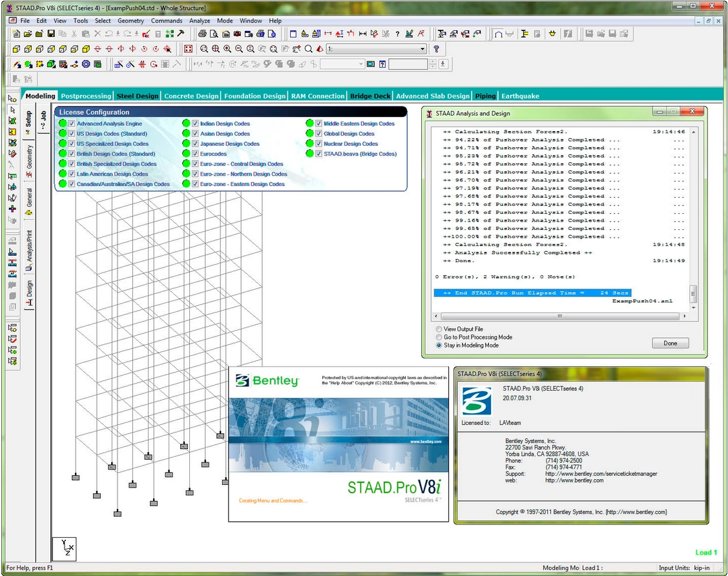Select the Beams Cursor tool
728x576 pixels.
12,110
